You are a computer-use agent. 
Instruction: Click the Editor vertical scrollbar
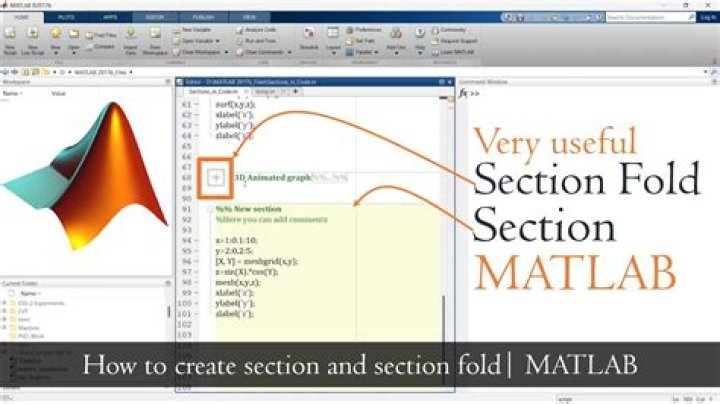point(444,340)
